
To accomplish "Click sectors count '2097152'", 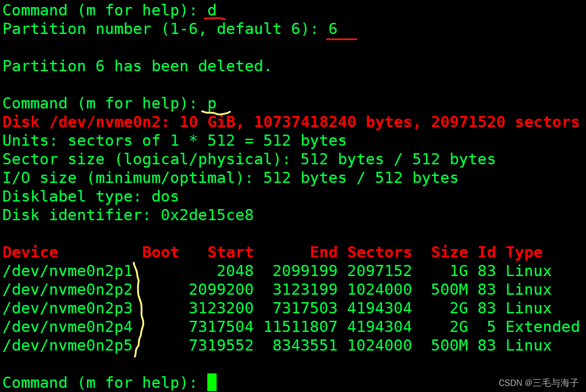I will coord(380,271).
